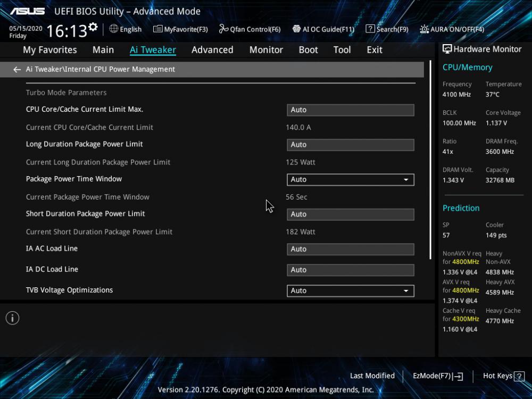The image size is (532, 399).
Task: Click the back arrow in the breadcrumb bar
Action: [x=16, y=70]
